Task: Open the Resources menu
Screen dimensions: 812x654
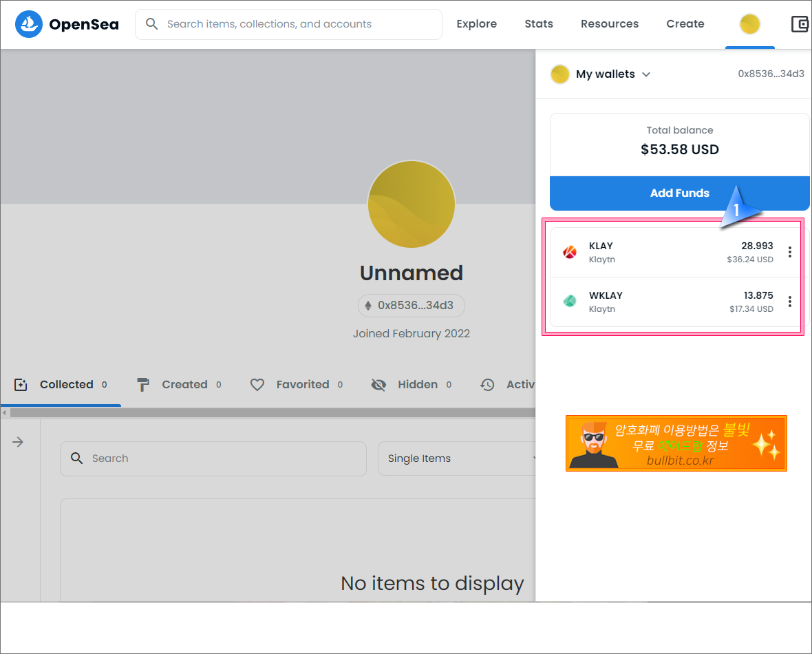Action: click(x=610, y=24)
